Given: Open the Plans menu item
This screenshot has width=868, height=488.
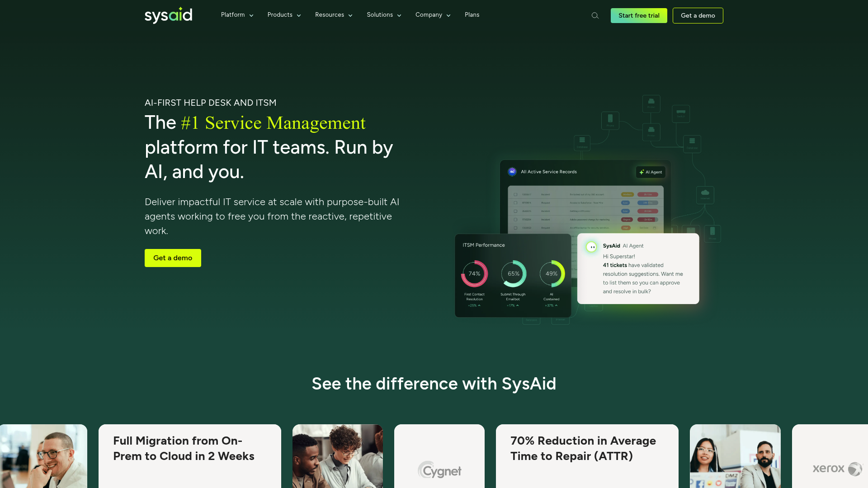Looking at the screenshot, I should pyautogui.click(x=472, y=15).
